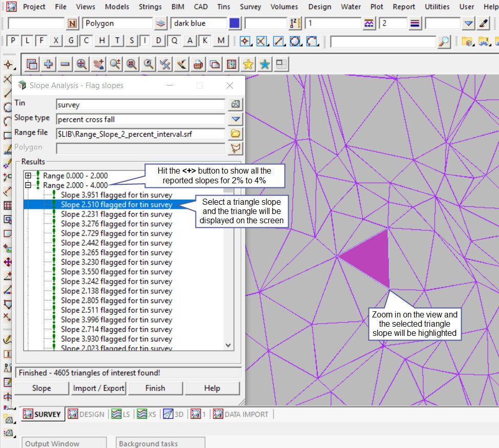
Task: Click the Polygon pick icon in dialog
Action: click(x=235, y=148)
